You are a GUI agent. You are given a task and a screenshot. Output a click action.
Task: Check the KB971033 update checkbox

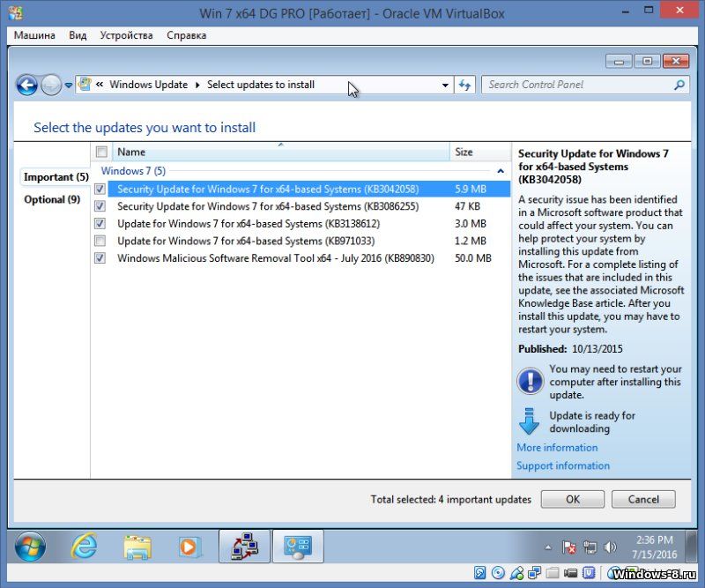click(x=100, y=241)
